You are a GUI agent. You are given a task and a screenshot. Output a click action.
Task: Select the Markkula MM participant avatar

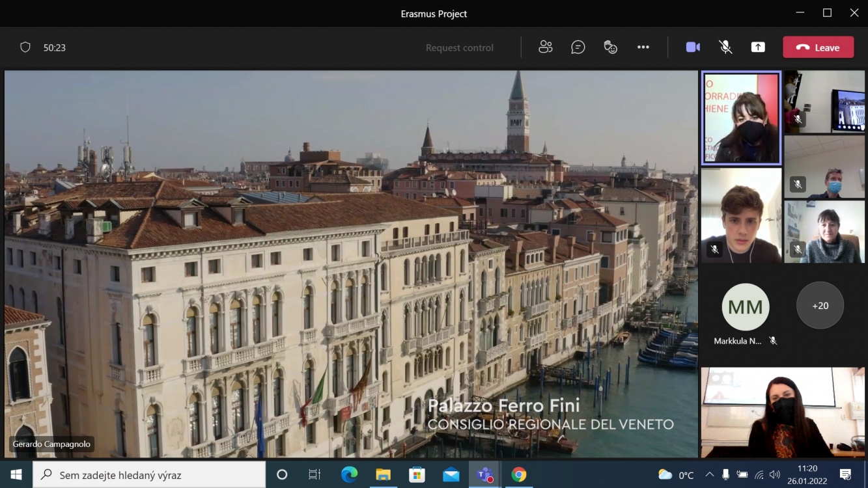(x=746, y=306)
